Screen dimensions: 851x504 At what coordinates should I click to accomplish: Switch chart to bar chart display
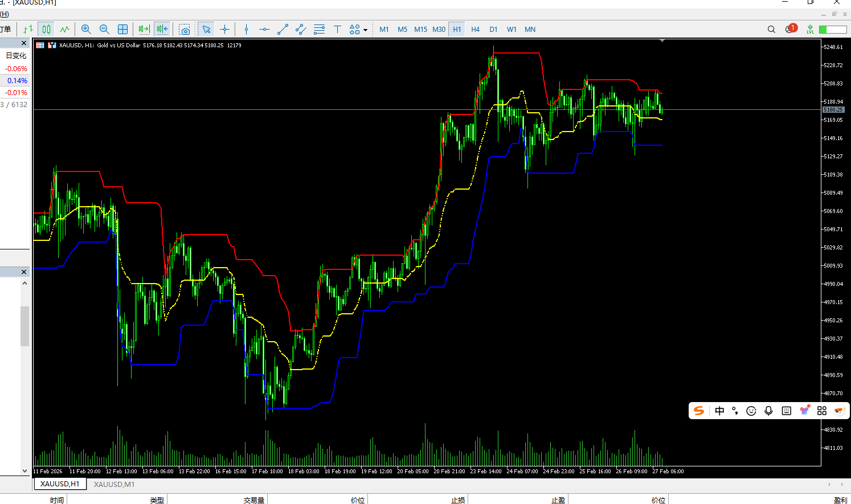point(28,29)
